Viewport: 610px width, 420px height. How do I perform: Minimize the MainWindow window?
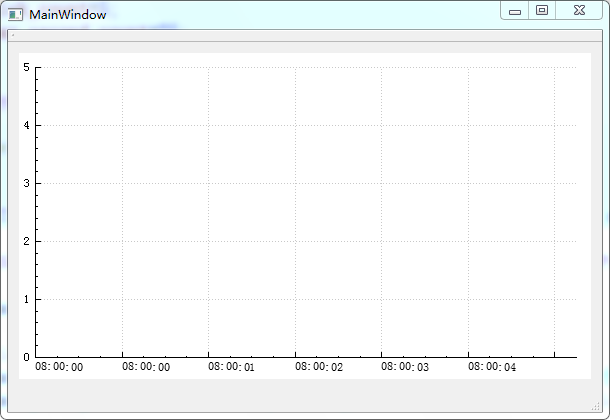tap(514, 10)
